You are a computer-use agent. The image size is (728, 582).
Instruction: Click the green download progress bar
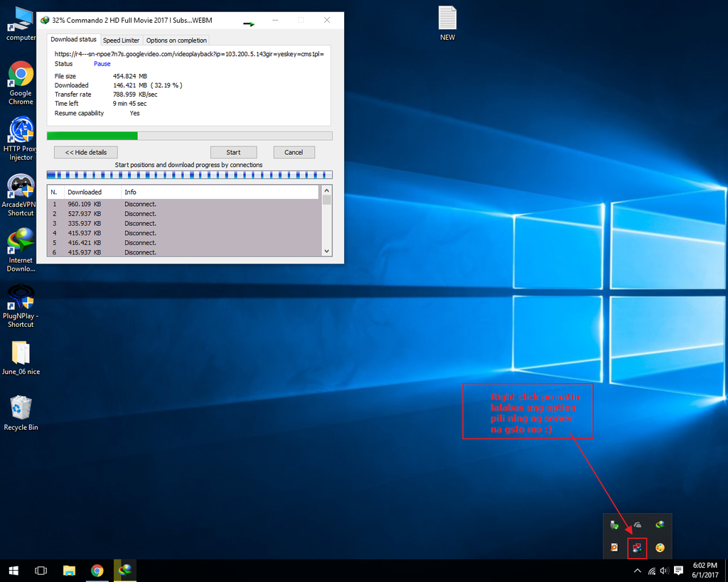189,136
